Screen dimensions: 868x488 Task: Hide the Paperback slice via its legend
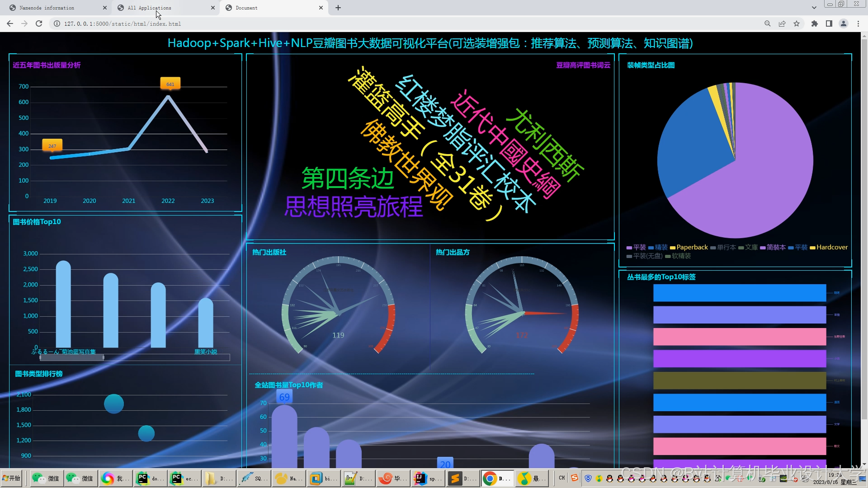tap(689, 247)
